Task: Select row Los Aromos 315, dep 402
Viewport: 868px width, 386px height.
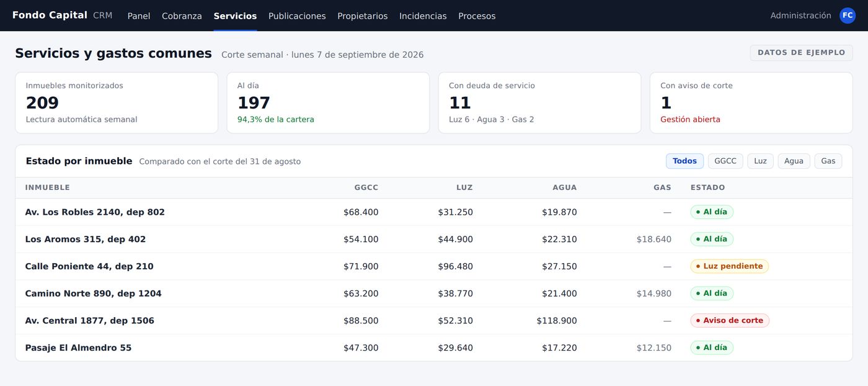Action: click(x=434, y=240)
